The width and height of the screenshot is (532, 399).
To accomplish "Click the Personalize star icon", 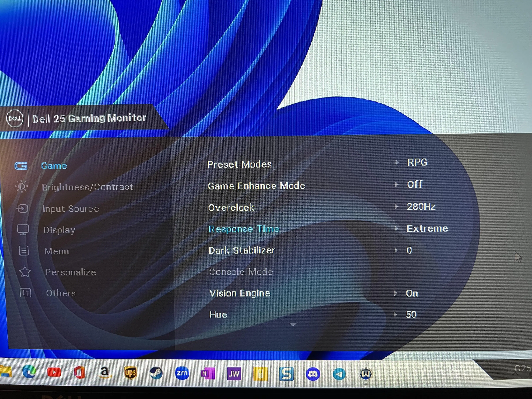I will click(x=25, y=272).
